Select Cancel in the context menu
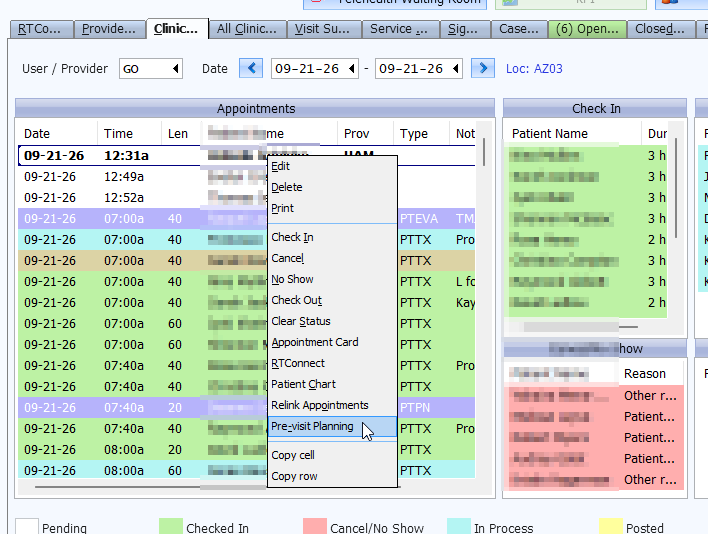This screenshot has height=534, width=708. coord(332,258)
